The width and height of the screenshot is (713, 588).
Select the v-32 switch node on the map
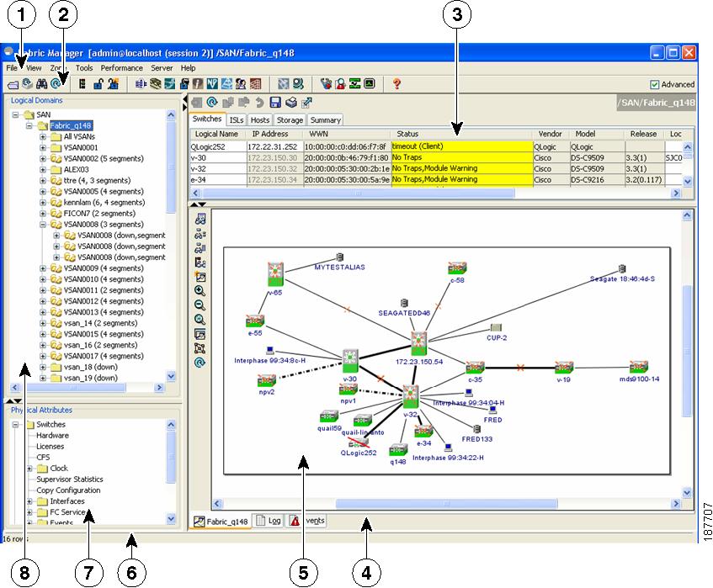tap(411, 397)
